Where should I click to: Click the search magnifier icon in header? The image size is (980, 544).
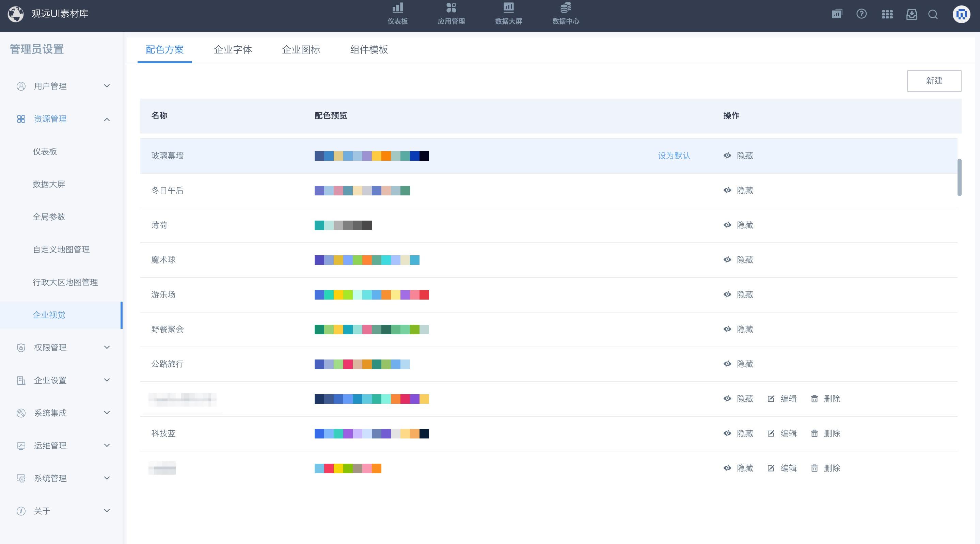coord(933,14)
